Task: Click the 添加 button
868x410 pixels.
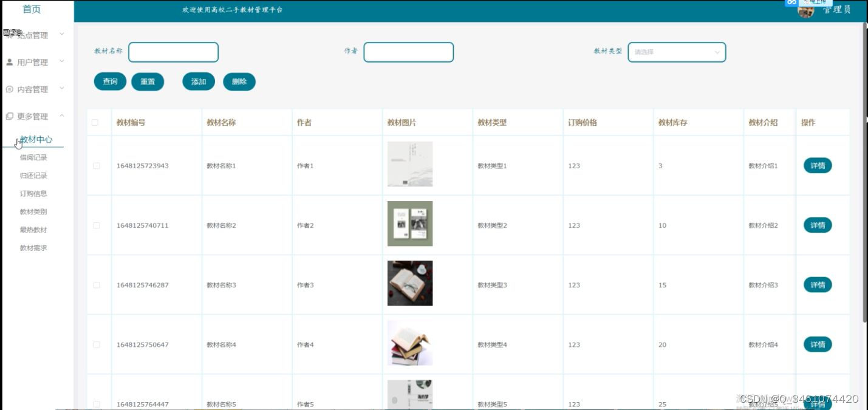Action: pos(199,81)
